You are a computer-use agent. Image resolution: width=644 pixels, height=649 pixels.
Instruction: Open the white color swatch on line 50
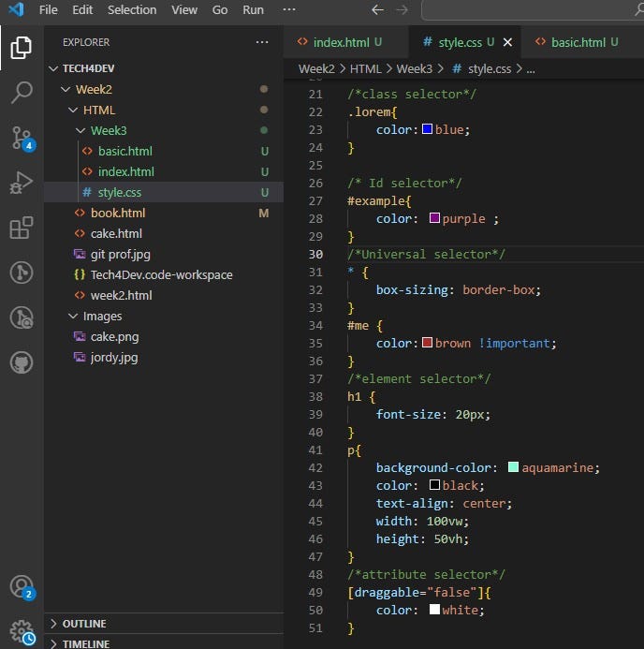coord(434,610)
